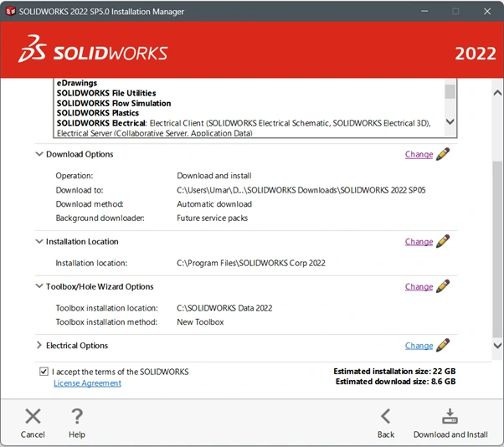Click the 'Toolbox installation method:' label
The image size is (504, 447).
pyautogui.click(x=106, y=322)
